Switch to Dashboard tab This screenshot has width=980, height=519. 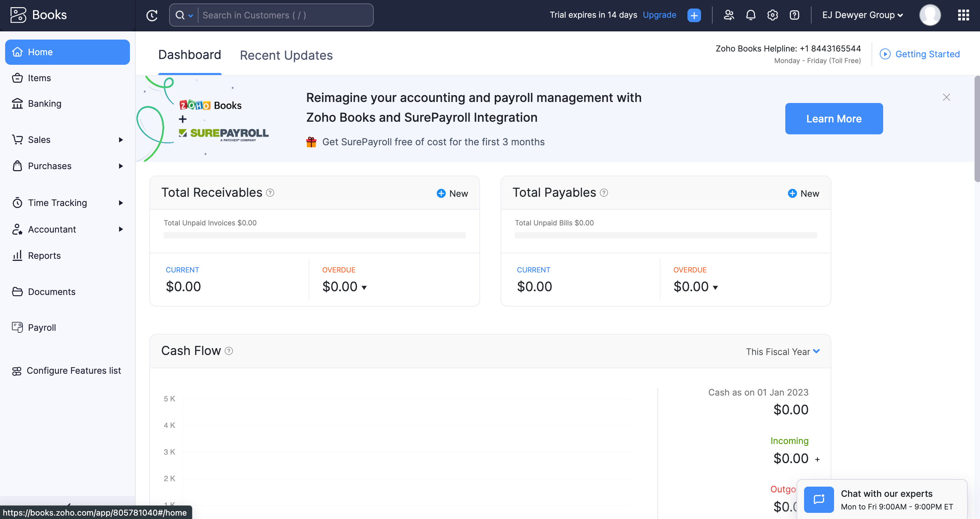(x=190, y=55)
